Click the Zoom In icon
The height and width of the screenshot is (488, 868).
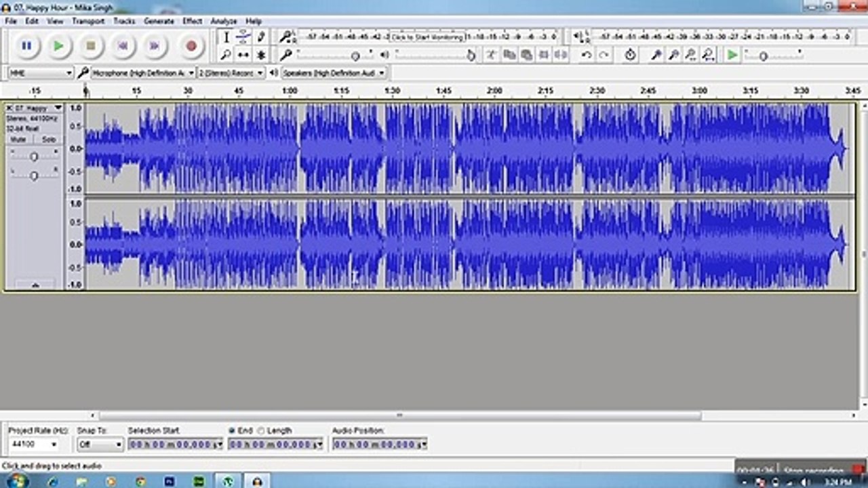[x=656, y=55]
